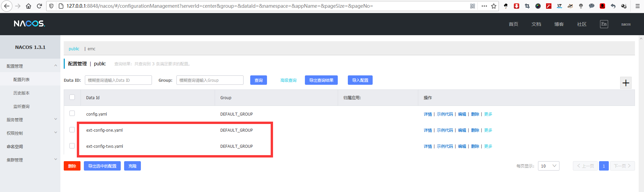Click 编辑 link for ext-config-two.yaml

[462, 146]
